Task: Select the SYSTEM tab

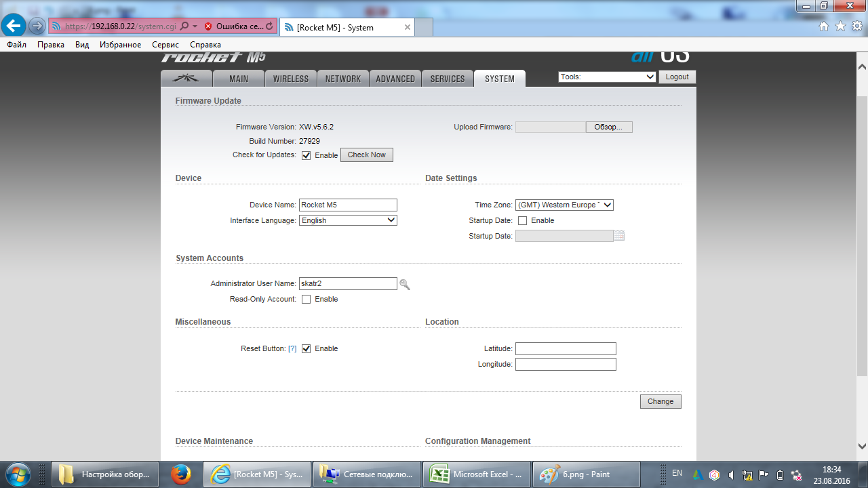Action: click(x=500, y=79)
